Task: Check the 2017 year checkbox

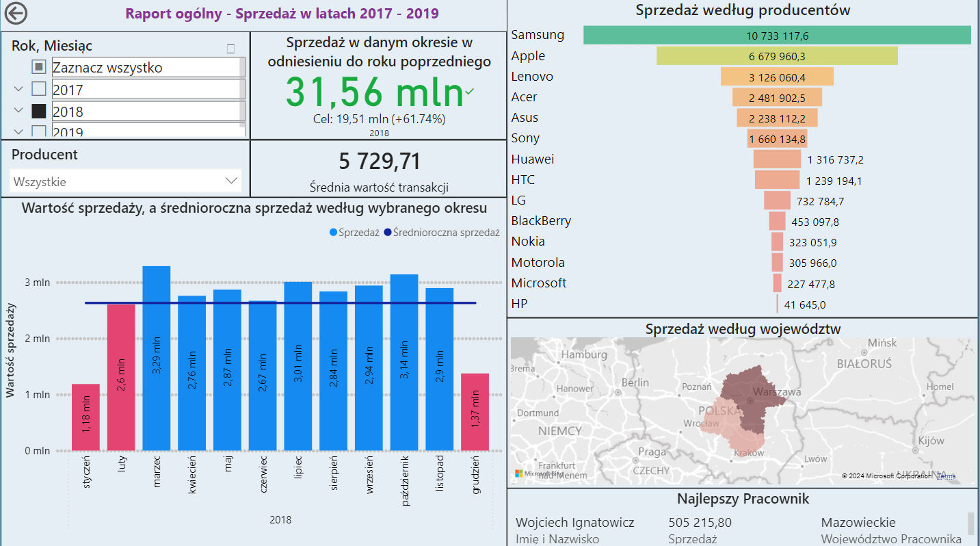Action: tap(39, 89)
